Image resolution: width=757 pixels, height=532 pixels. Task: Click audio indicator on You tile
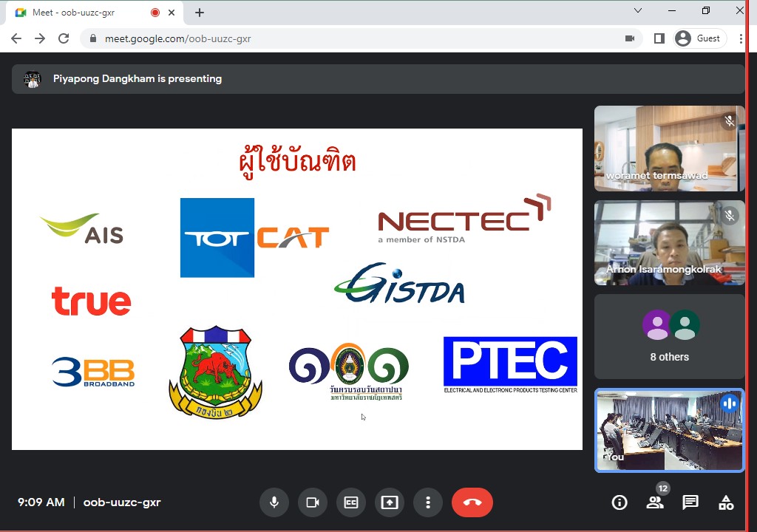730,403
